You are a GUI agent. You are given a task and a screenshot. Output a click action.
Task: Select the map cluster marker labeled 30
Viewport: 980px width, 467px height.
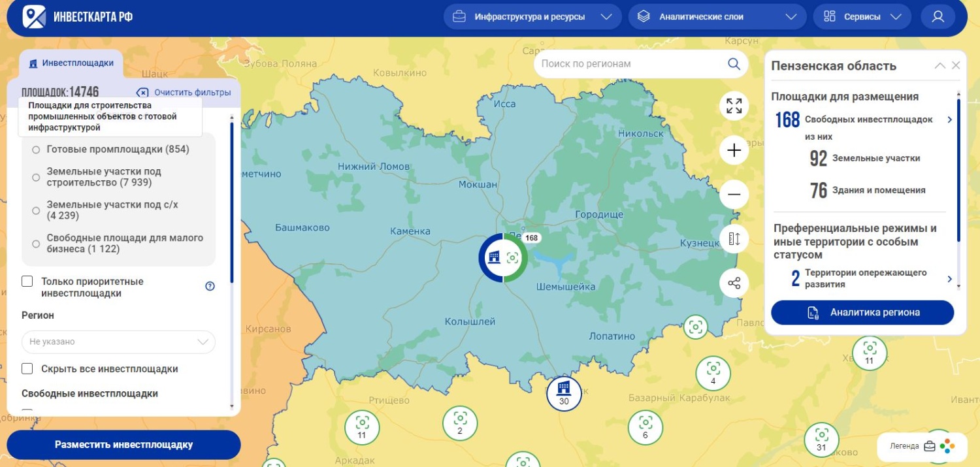[x=564, y=394]
